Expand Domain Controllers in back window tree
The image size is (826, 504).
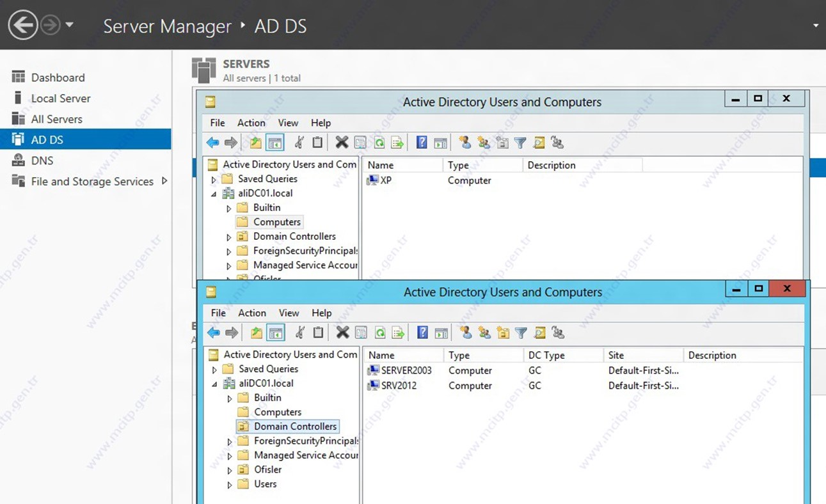pyautogui.click(x=229, y=237)
